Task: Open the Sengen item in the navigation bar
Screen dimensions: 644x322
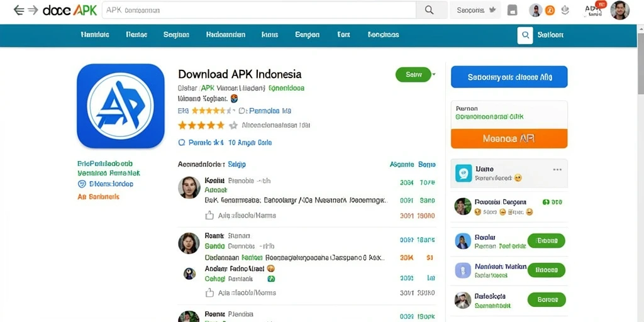Action: pos(307,35)
